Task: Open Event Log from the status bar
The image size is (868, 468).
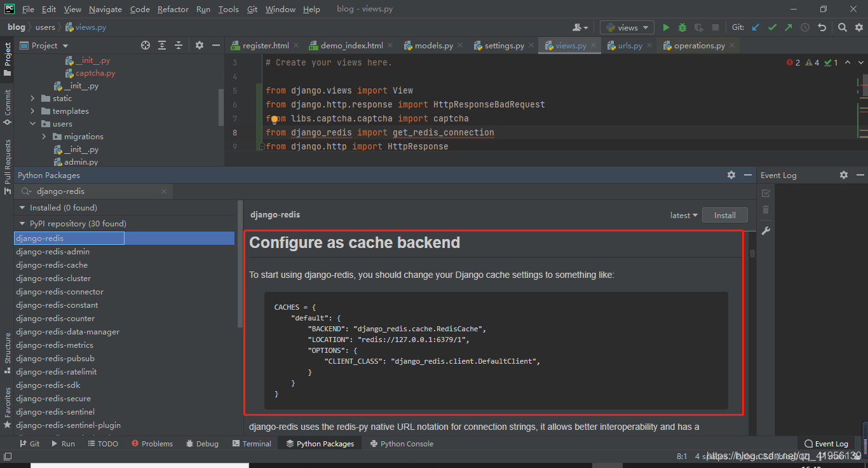Action: coord(826,444)
